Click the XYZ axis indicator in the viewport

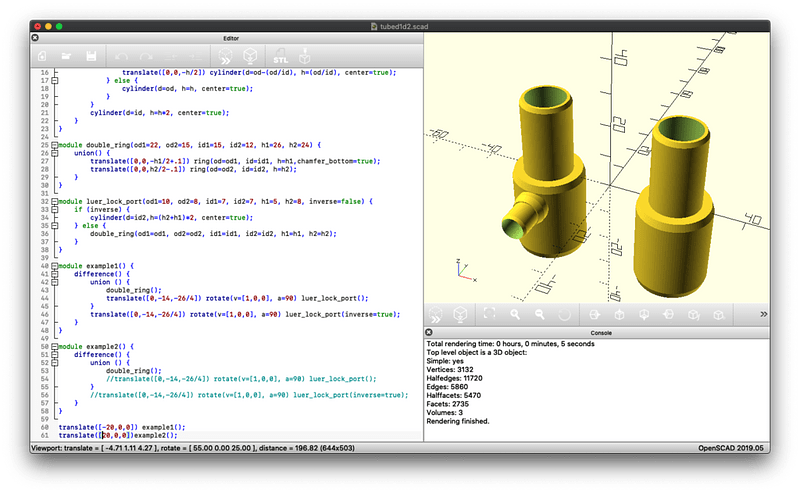[466, 270]
